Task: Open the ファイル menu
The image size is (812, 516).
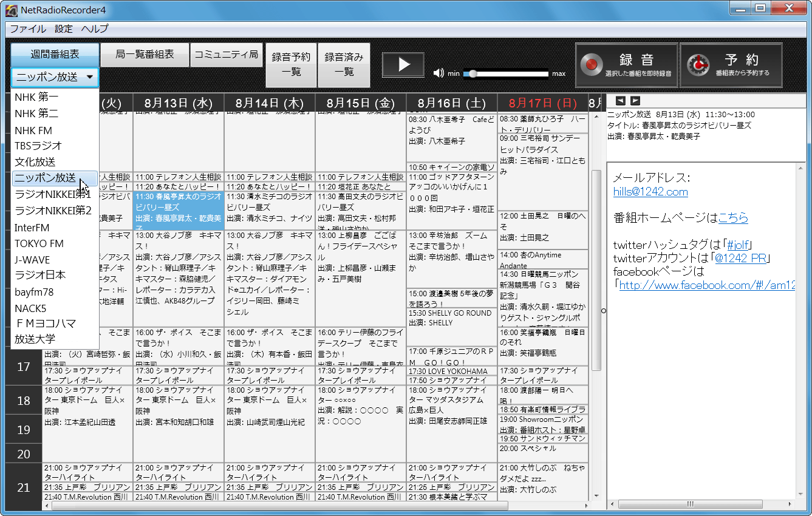Action: coord(28,29)
